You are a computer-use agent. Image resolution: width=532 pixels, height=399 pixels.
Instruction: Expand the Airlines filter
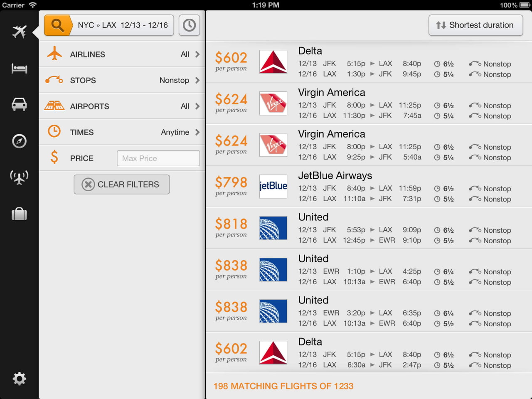coord(122,54)
